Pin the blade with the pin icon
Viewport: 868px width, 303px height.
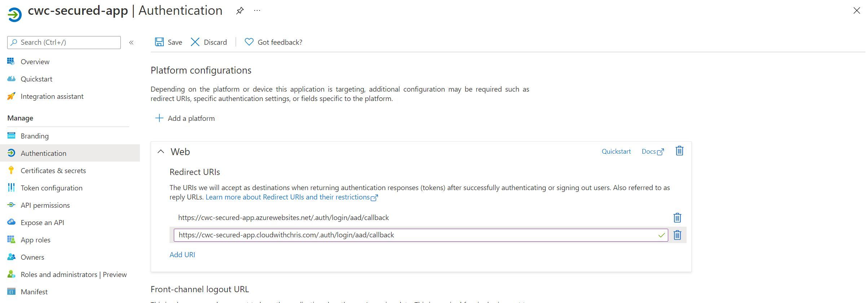[240, 11]
